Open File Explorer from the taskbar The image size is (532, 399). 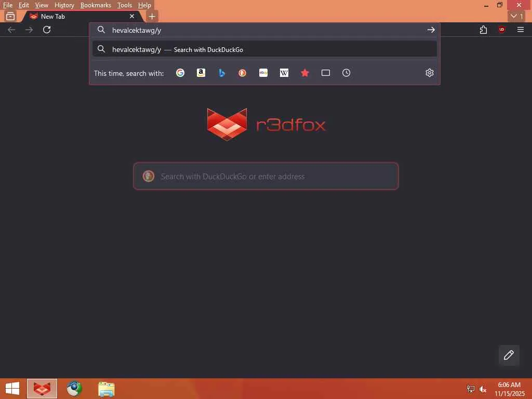pos(106,389)
